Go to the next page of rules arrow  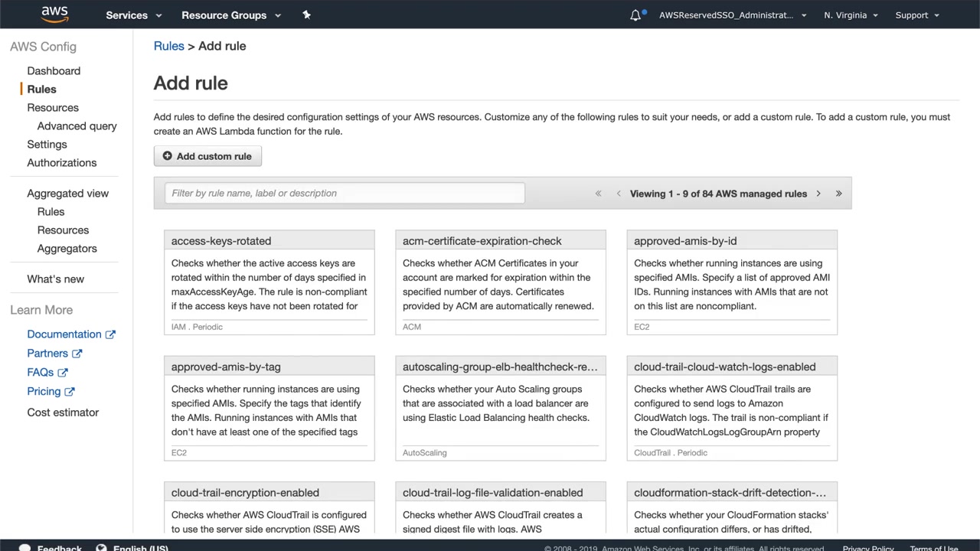tap(818, 194)
